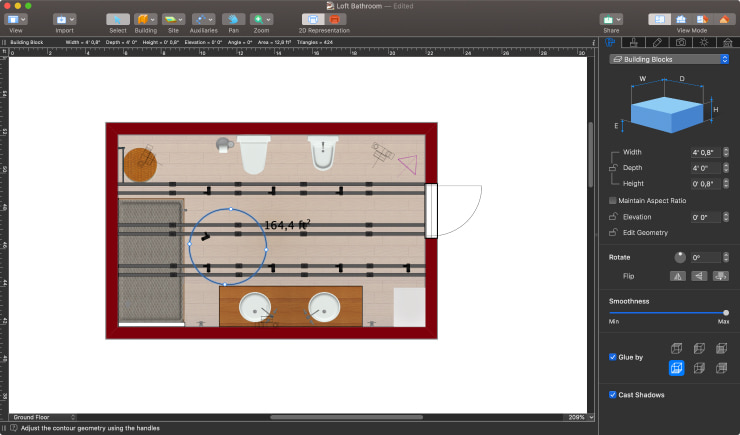Viewport: 740px width, 435px height.
Task: Open the Object Properties inspector tab
Action: tap(610, 42)
